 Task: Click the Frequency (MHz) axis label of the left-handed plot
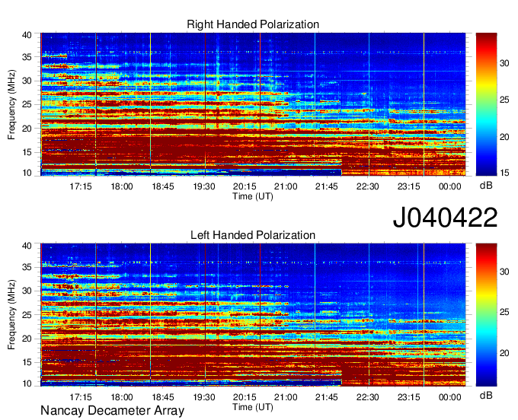tap(11, 315)
